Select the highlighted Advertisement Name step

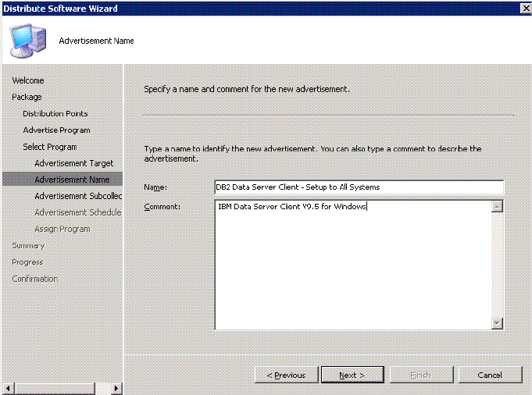click(x=62, y=179)
